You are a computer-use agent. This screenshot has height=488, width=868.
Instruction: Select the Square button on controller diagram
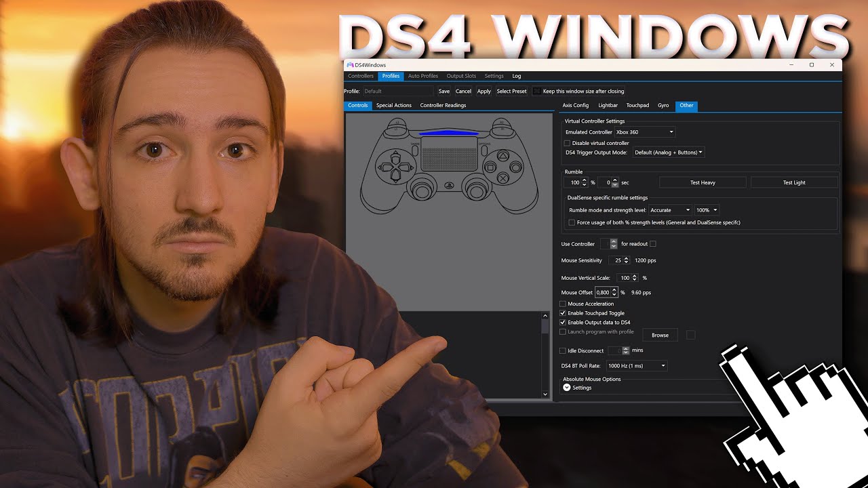coord(490,167)
